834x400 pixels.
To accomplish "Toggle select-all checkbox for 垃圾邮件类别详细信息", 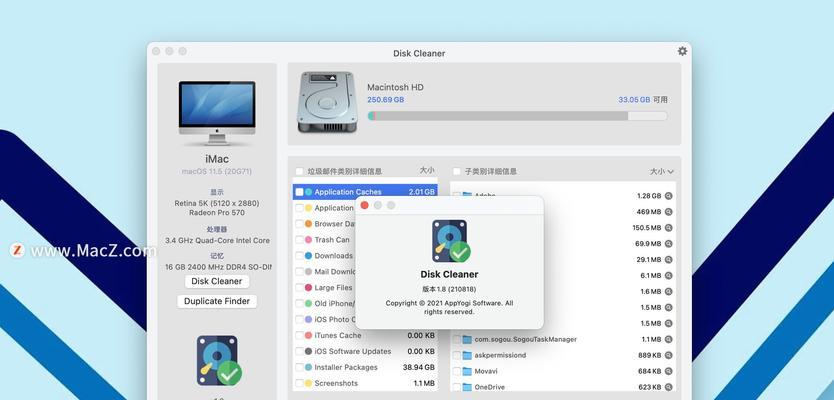I will 299,171.
